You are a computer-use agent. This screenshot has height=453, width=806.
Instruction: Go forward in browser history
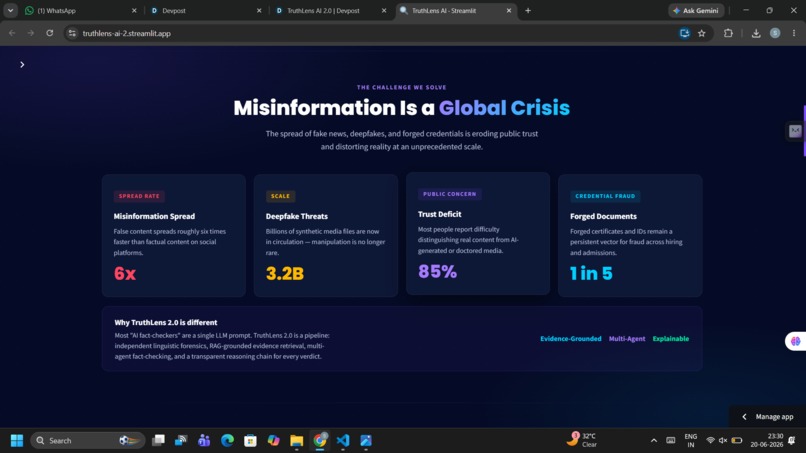31,33
